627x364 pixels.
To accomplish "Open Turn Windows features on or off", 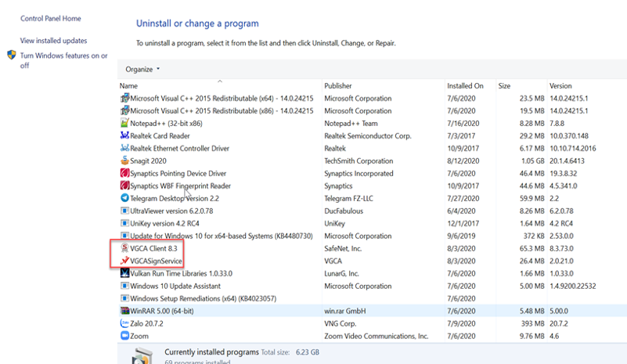I will pos(64,60).
